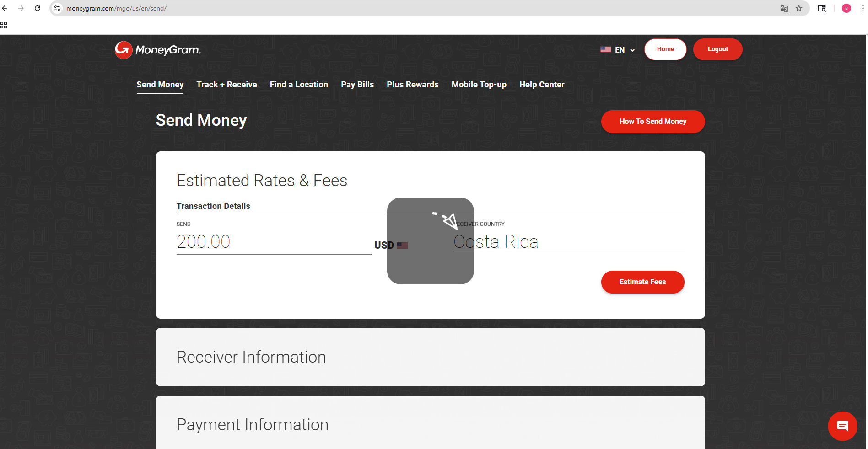Open the Chrome profile avatar
868x449 pixels.
pyautogui.click(x=846, y=8)
